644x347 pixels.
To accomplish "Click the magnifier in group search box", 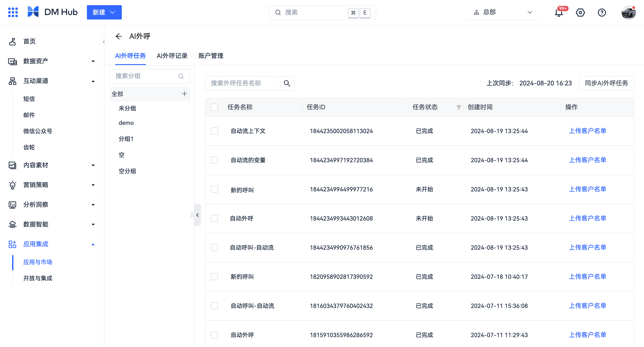I will (181, 76).
